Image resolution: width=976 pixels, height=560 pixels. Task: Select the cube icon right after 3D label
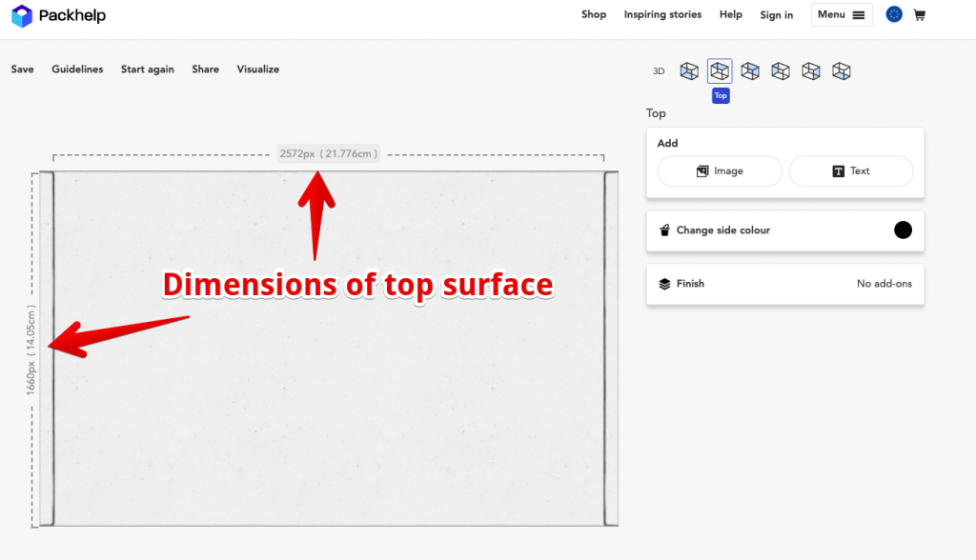[x=689, y=70]
